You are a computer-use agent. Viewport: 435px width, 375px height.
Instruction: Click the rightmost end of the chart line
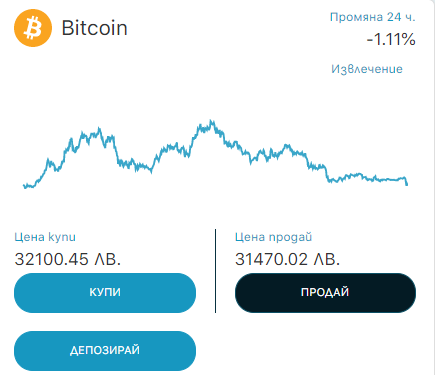(407, 183)
